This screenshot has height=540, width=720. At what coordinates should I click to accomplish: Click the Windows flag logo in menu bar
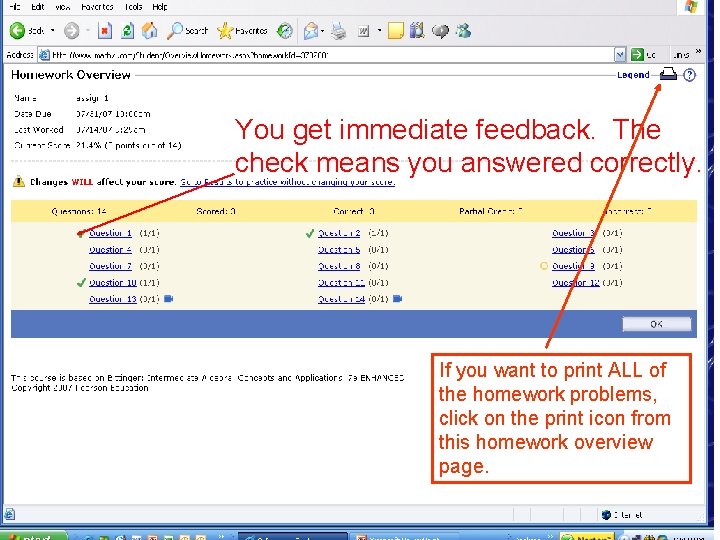point(691,6)
